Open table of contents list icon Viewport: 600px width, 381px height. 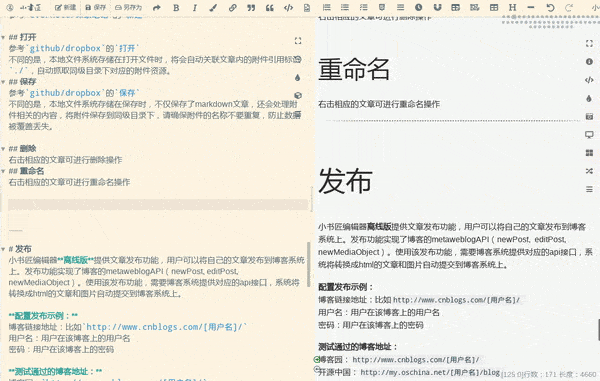coord(589,189)
